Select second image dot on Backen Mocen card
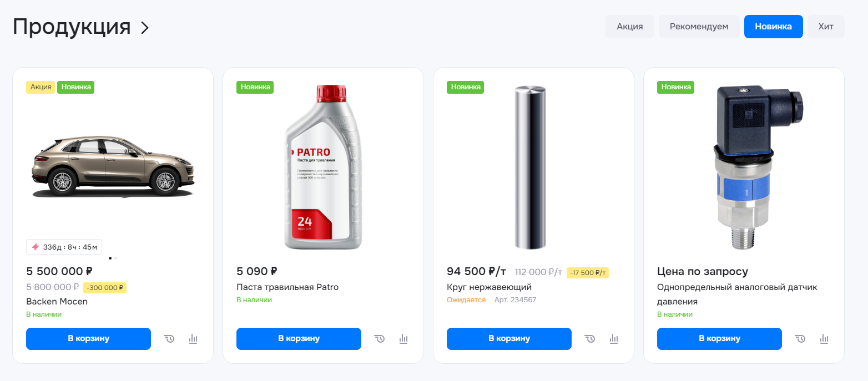868x381 pixels. click(x=115, y=258)
